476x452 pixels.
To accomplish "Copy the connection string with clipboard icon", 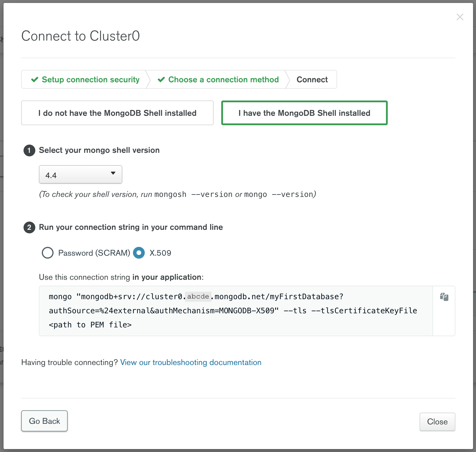I will pyautogui.click(x=444, y=297).
